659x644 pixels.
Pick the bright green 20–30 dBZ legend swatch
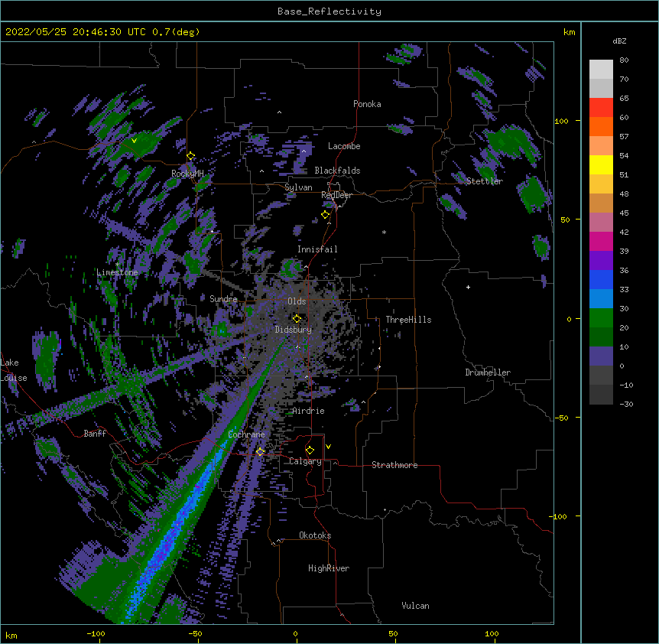[601, 318]
